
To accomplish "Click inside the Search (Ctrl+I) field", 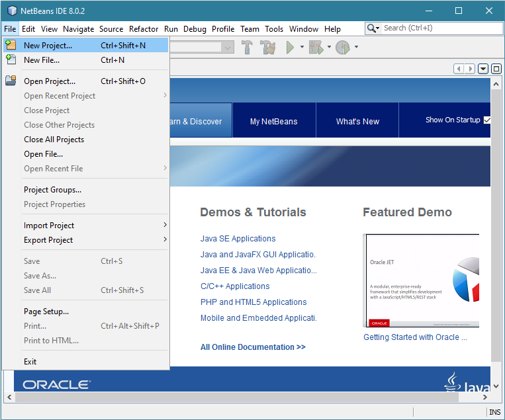I will 441,28.
